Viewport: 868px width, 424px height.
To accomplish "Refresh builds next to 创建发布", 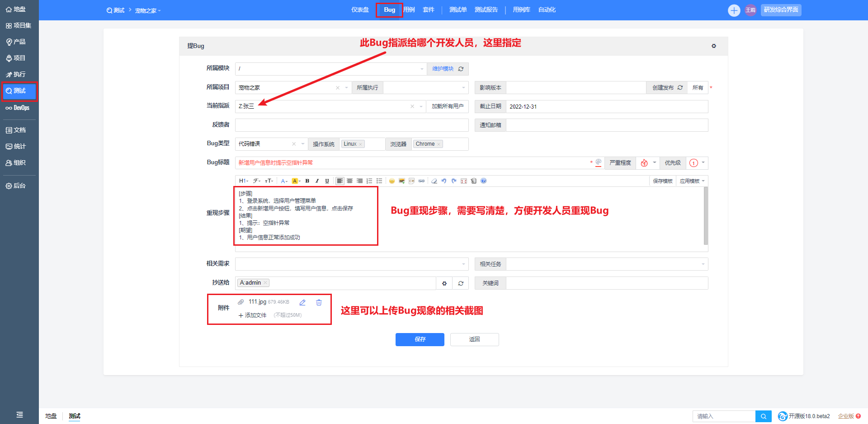I will pos(680,88).
